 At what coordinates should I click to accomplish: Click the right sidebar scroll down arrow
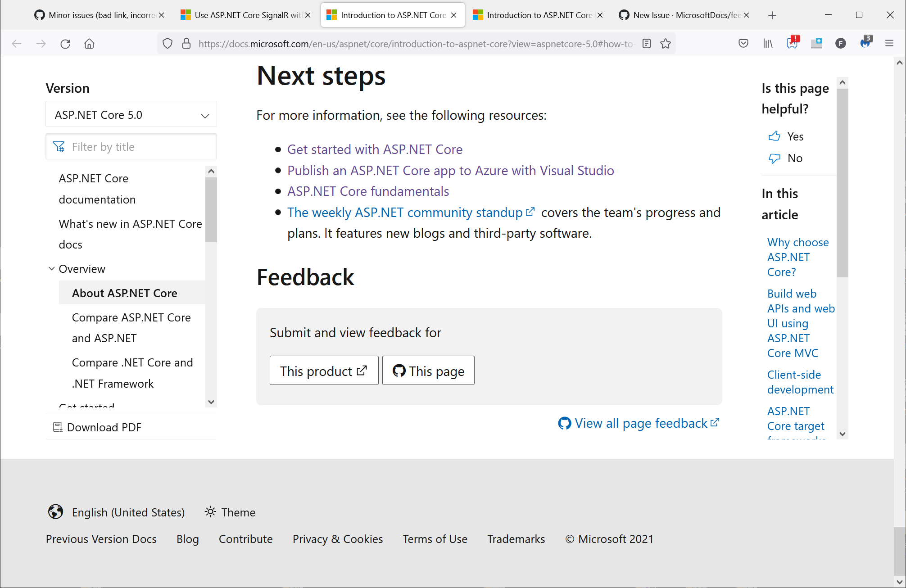pyautogui.click(x=843, y=434)
